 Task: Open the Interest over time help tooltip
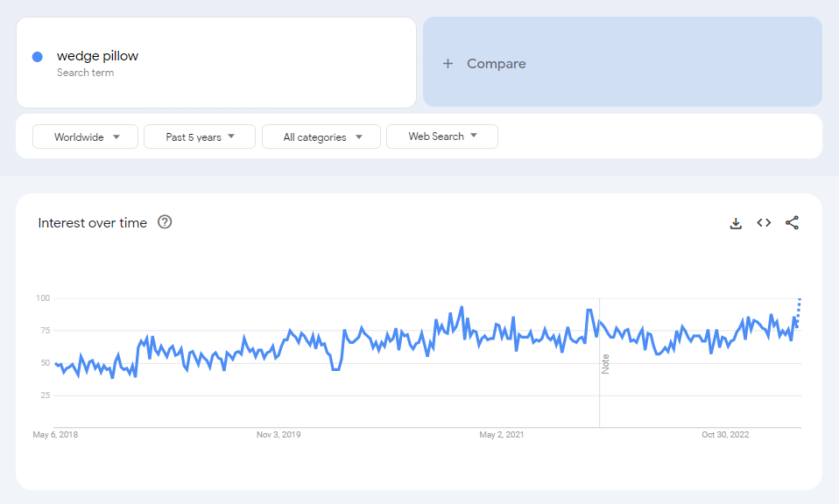[165, 223]
